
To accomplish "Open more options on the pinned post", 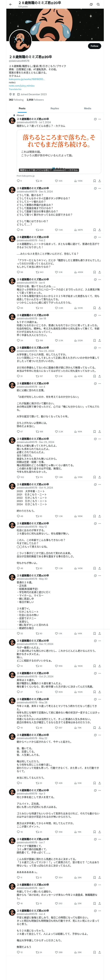I will pyautogui.click(x=100, y=119).
